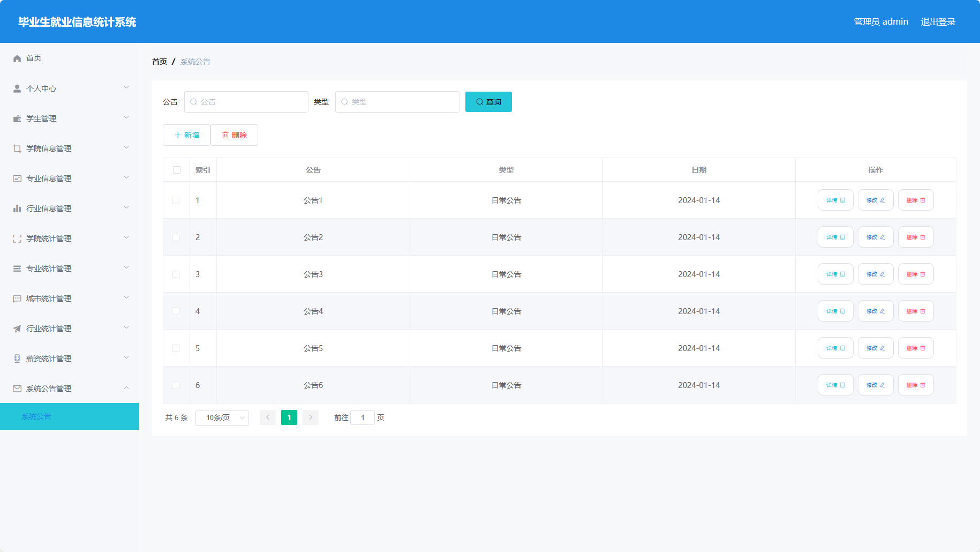Mark the checkbox for row 公告6

pos(176,385)
